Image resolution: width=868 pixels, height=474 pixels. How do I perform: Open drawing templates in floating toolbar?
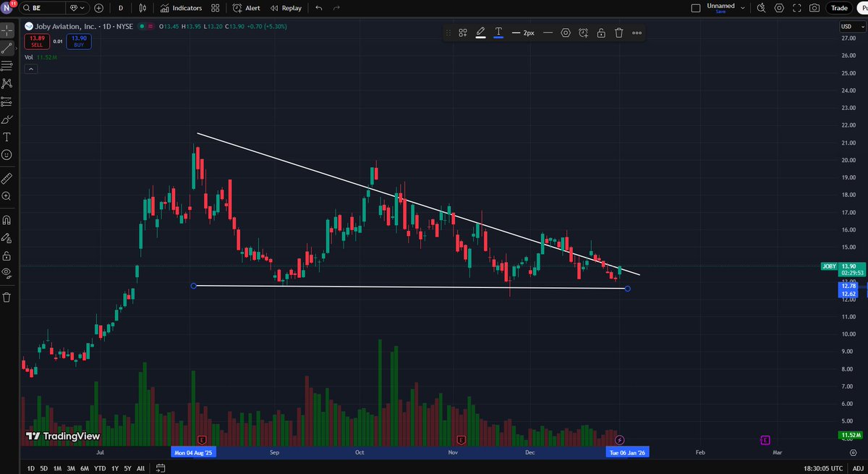462,33
